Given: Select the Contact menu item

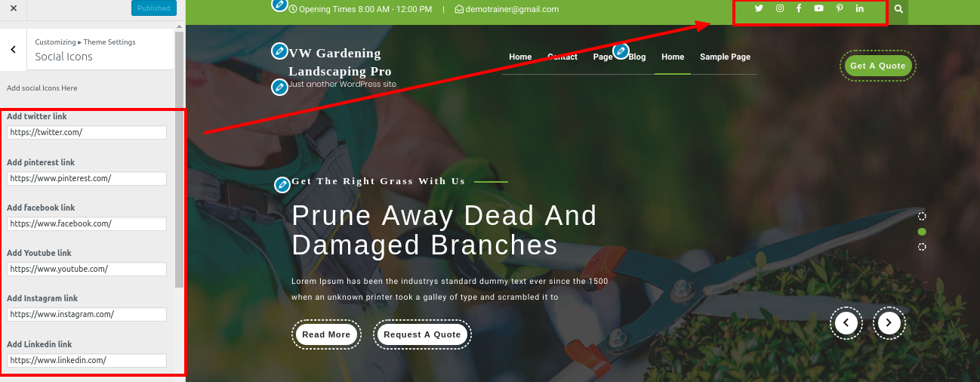Looking at the screenshot, I should (562, 57).
